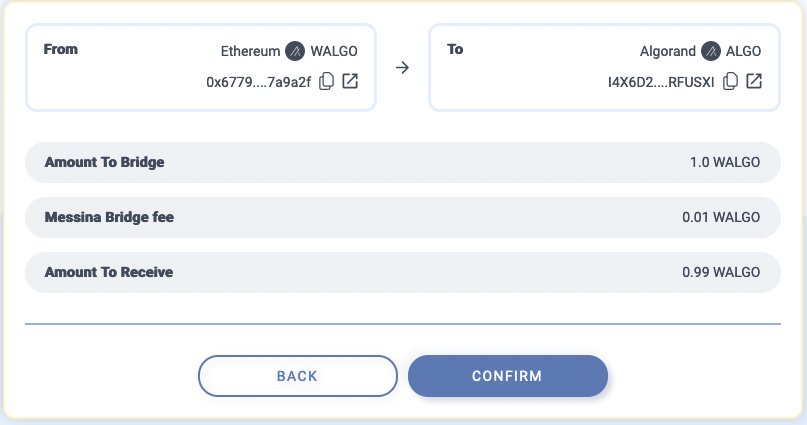Click the arrow between From and To
The image size is (807, 425).
click(402, 67)
